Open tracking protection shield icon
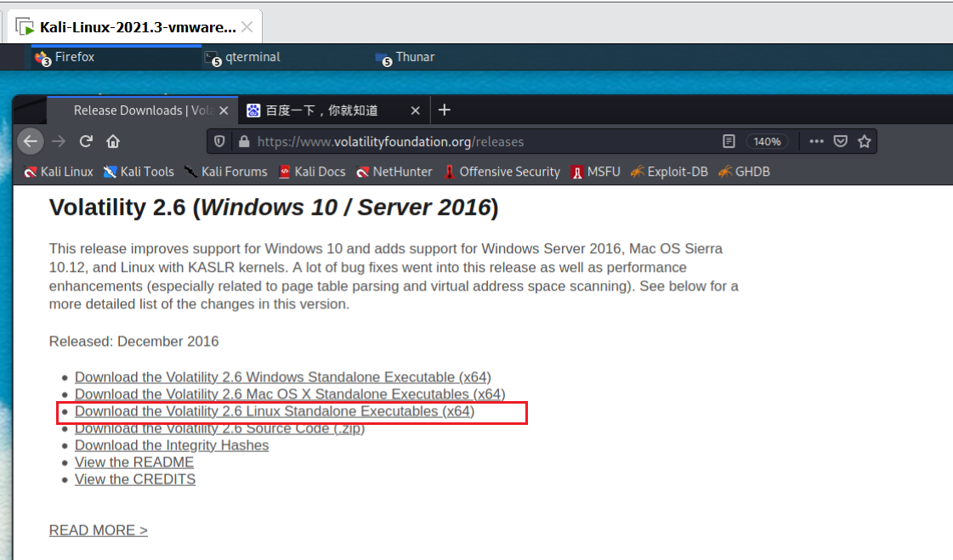Image resolution: width=953 pixels, height=560 pixels. click(x=219, y=142)
